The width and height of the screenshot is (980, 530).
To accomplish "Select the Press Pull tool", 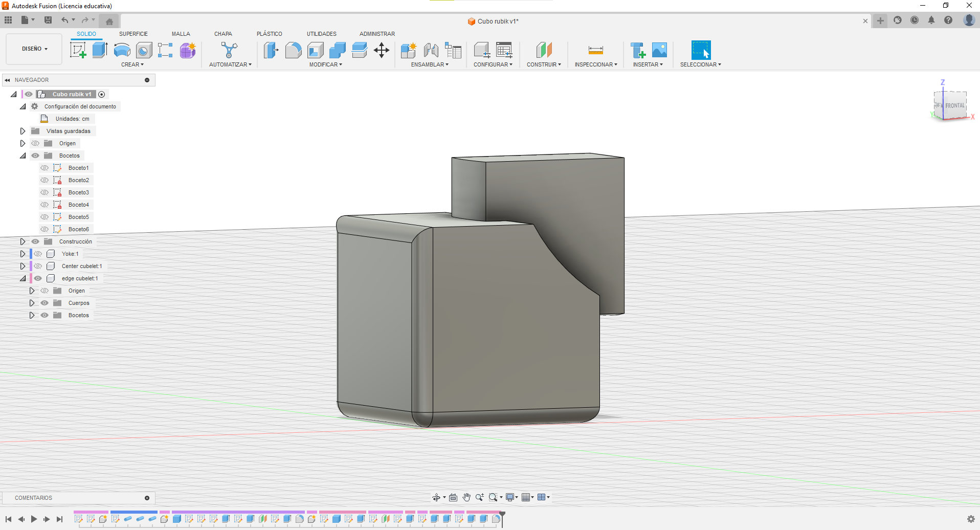I will pyautogui.click(x=271, y=50).
